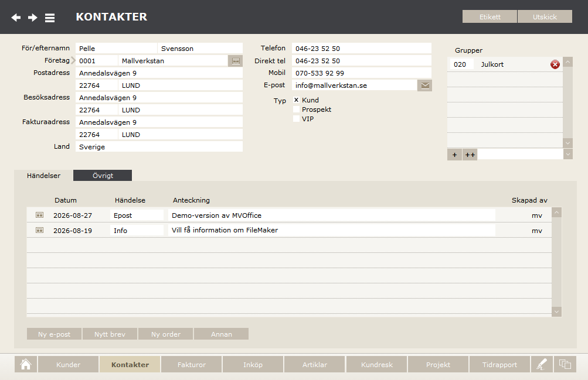
Task: Click the arrow marker next to Företag
Action: pyautogui.click(x=73, y=60)
